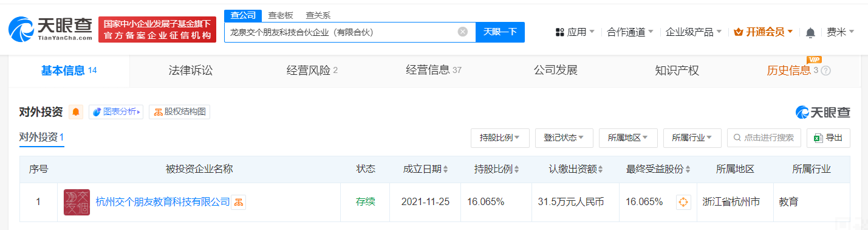Open the 持股比例 filter dropdown
868x230 pixels.
pos(500,138)
